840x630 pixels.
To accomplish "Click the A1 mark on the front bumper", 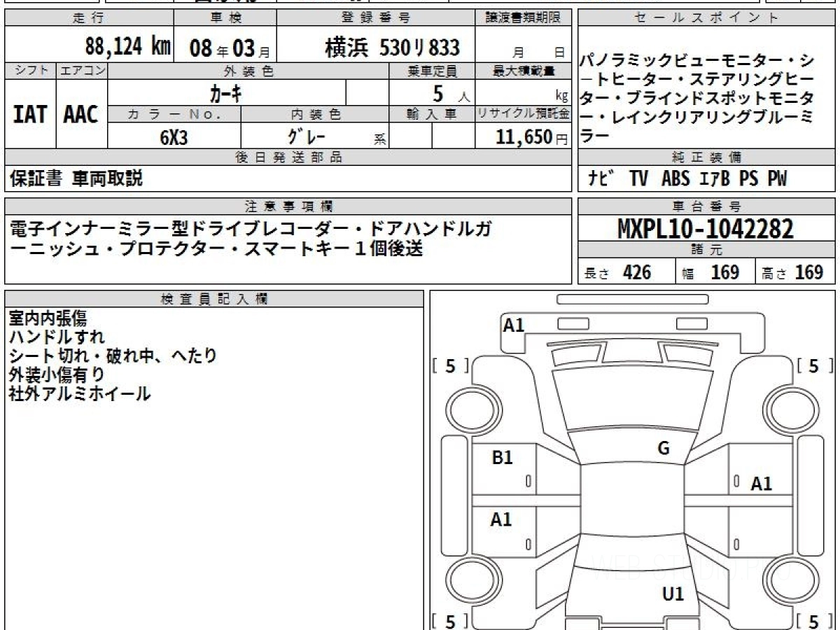I will [514, 325].
